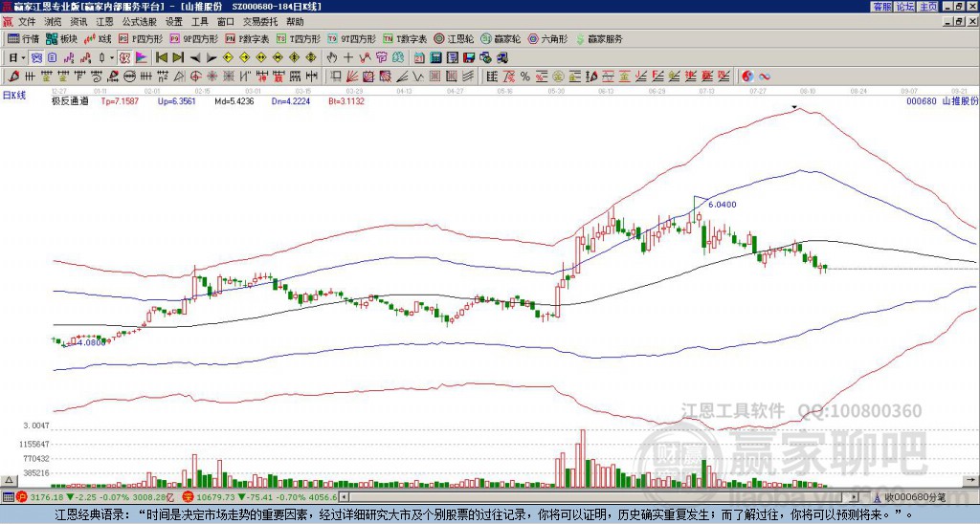
Task: Open the 文件 menu
Action: (x=26, y=22)
